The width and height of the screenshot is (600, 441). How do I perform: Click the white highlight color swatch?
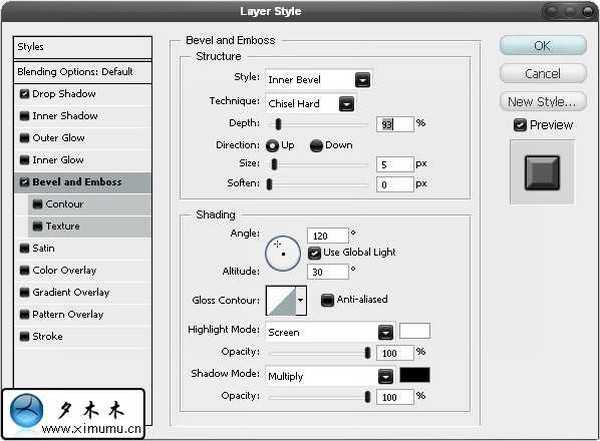[414, 331]
